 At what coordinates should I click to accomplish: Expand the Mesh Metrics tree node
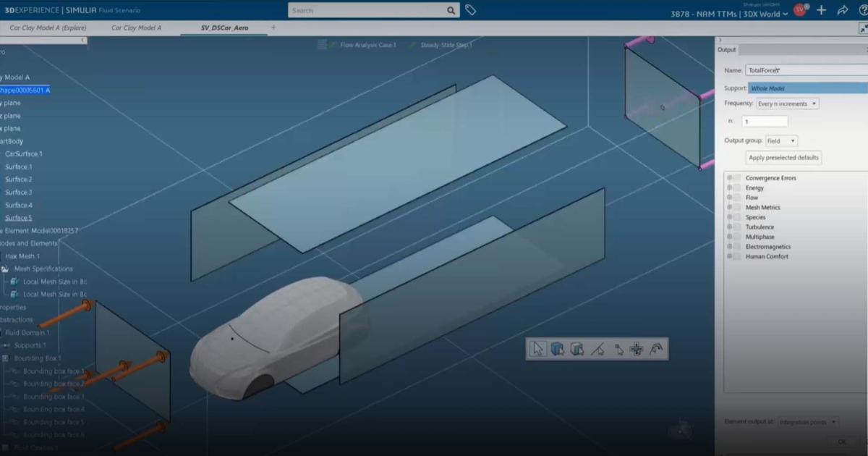[729, 208]
